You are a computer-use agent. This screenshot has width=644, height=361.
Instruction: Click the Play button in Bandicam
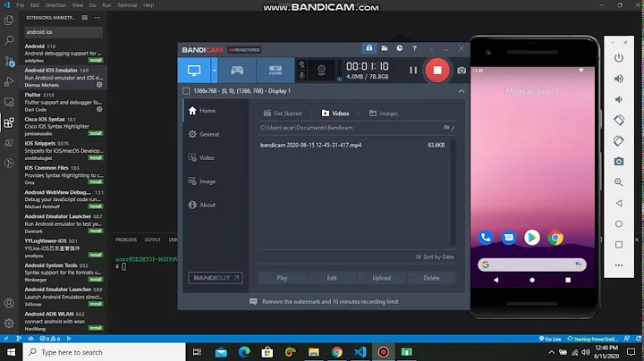(x=282, y=278)
